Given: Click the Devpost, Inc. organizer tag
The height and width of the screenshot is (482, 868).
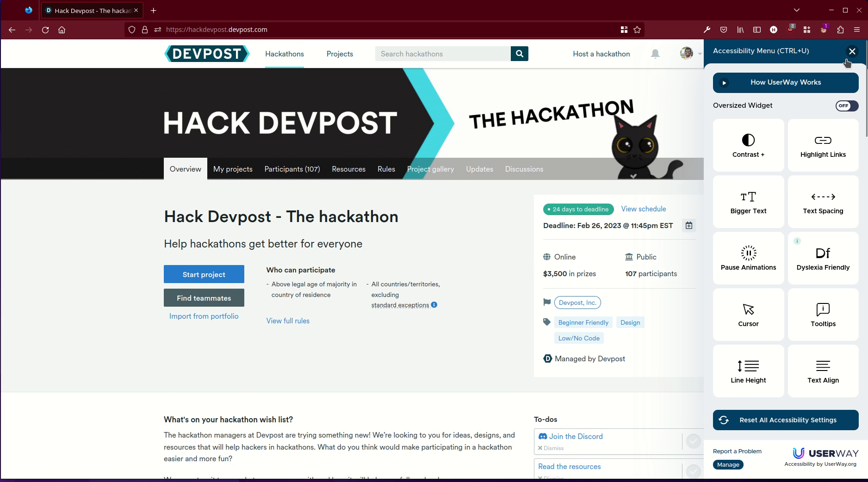Looking at the screenshot, I should click(577, 303).
